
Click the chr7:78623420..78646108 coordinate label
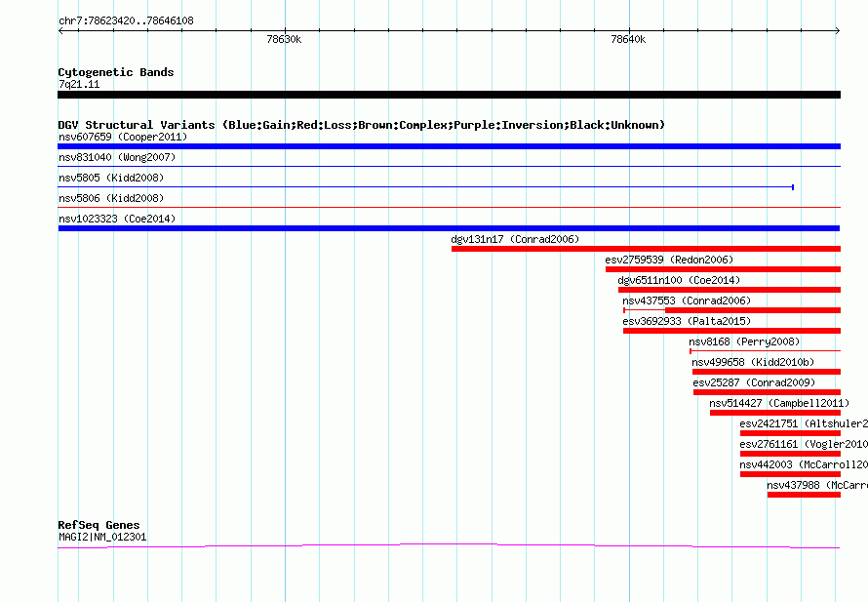coord(126,21)
